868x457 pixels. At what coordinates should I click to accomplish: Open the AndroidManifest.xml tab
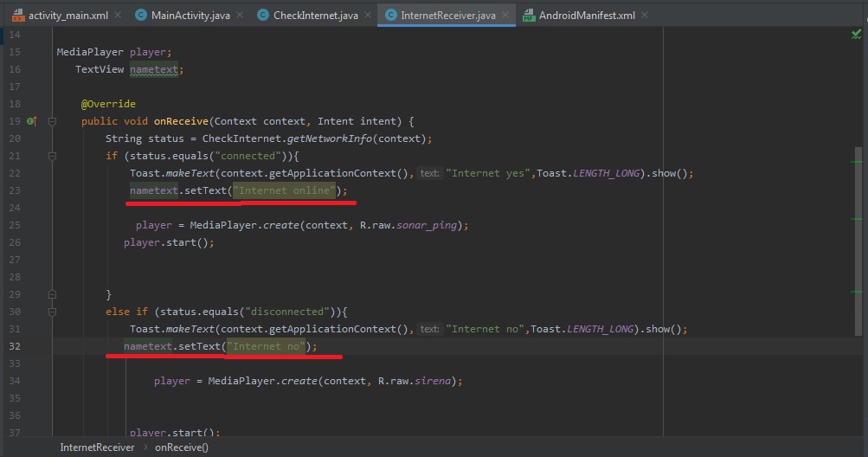[587, 16]
